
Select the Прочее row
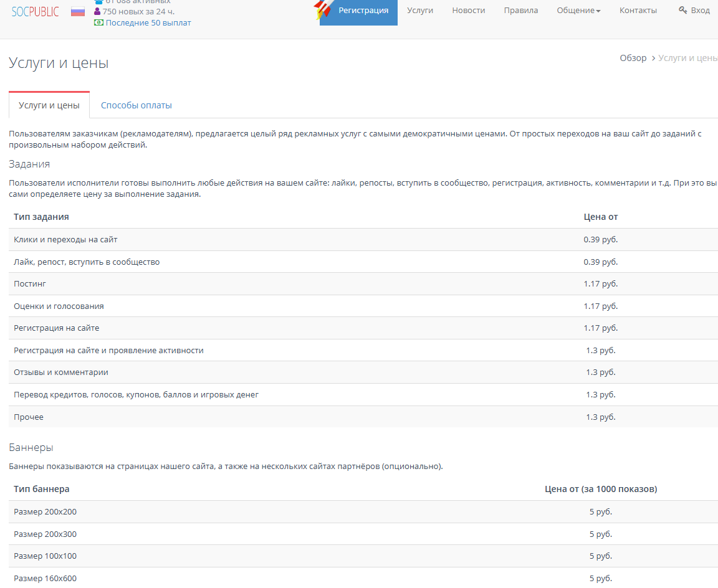[363, 417]
